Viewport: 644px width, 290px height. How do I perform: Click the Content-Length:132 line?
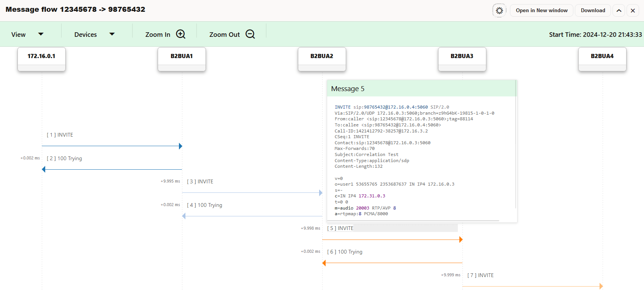click(359, 166)
